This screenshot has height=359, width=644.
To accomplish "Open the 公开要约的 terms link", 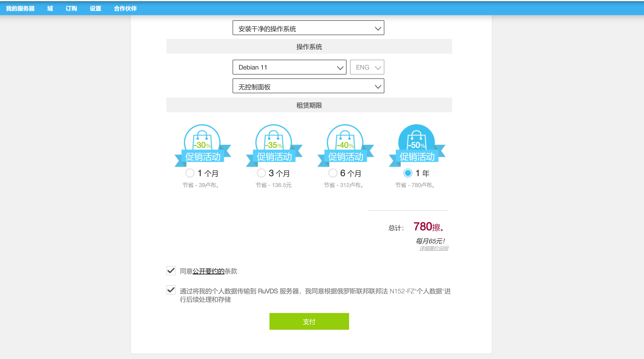I will 208,271.
